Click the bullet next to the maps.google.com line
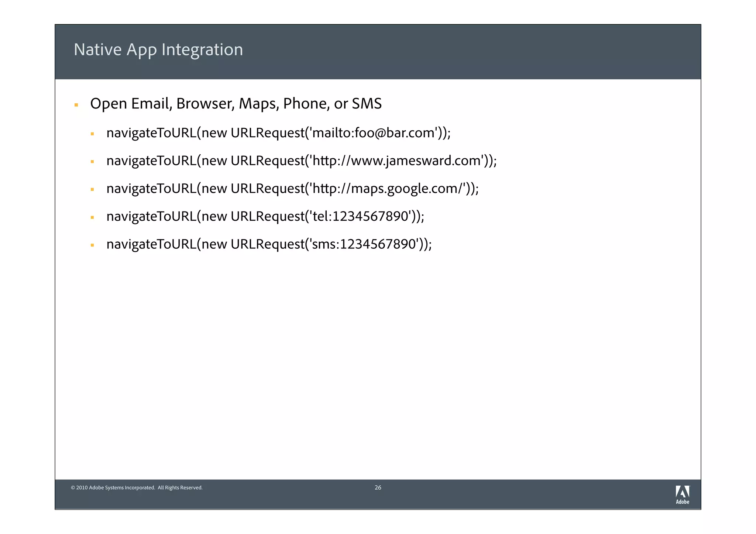This screenshot has height=534, width=756. tap(92, 190)
